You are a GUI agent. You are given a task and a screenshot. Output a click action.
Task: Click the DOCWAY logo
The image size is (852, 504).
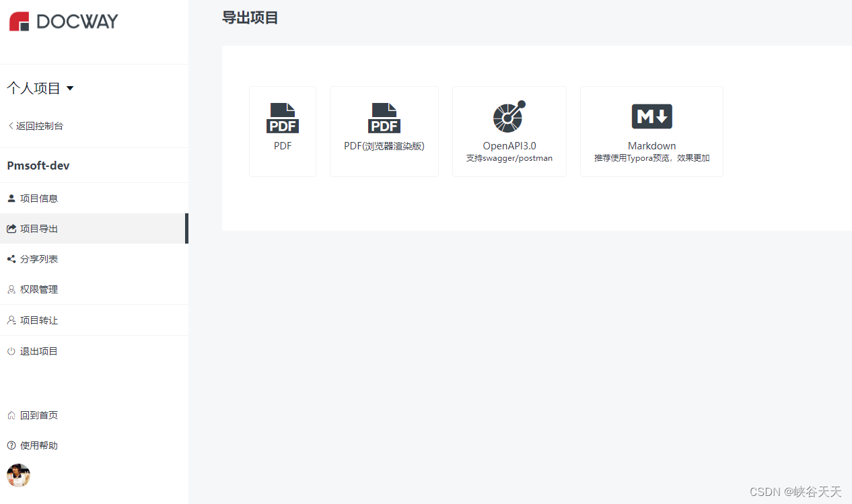63,21
